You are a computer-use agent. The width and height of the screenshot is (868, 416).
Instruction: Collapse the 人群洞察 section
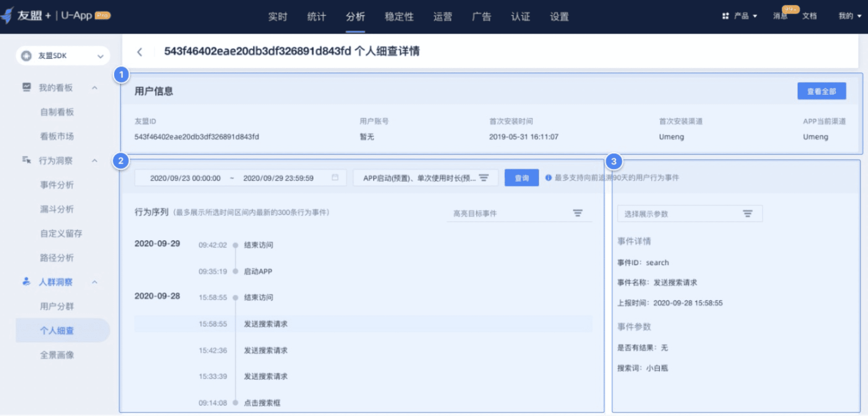[95, 282]
